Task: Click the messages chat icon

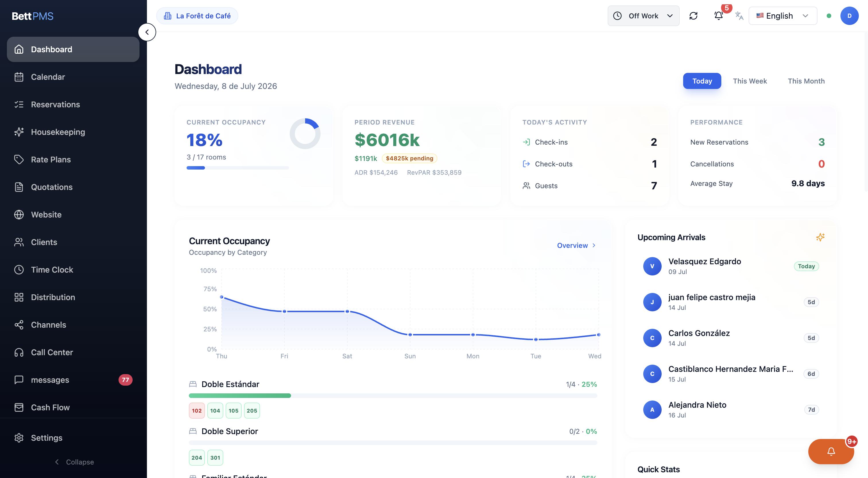Action: tap(19, 380)
